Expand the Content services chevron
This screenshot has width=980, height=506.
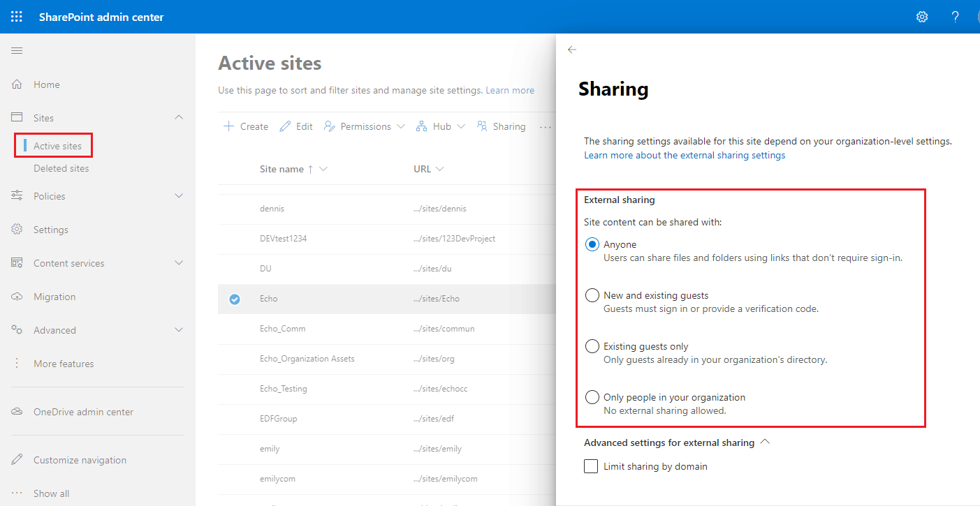pyautogui.click(x=179, y=263)
